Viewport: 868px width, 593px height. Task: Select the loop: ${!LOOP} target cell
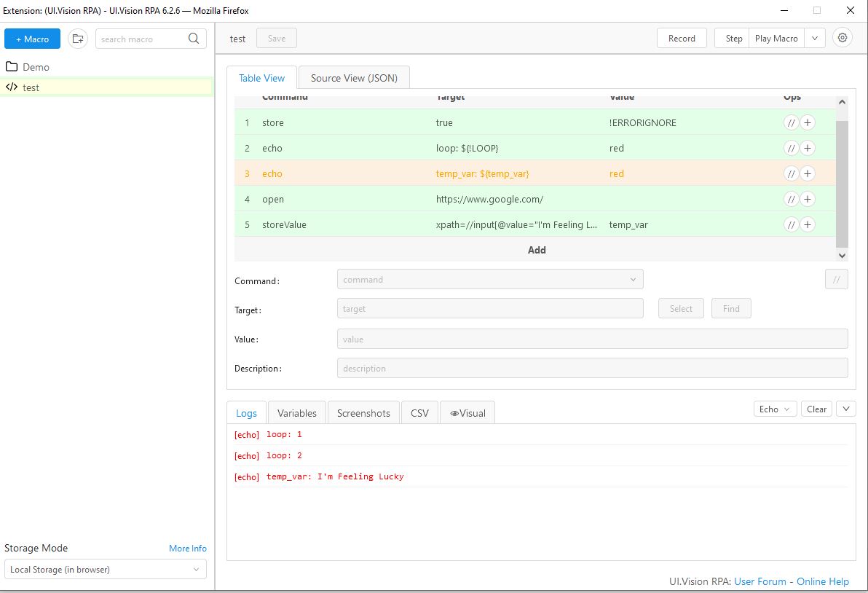(467, 149)
